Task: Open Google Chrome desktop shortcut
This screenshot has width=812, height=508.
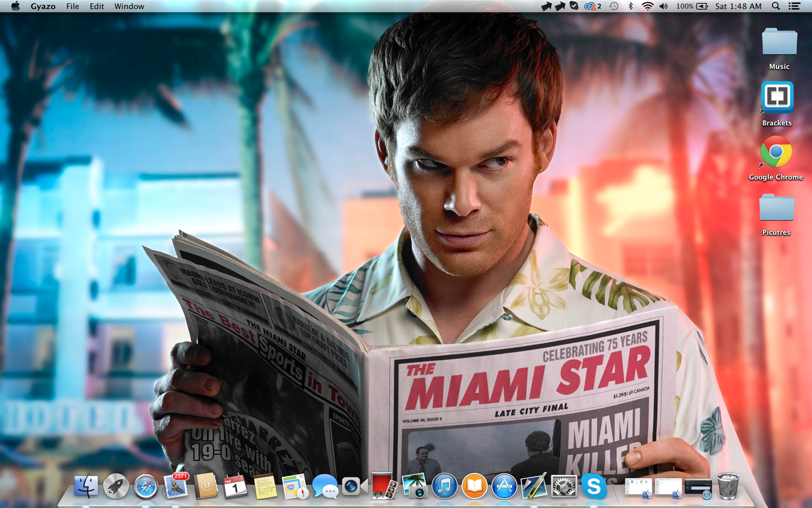Action: pyautogui.click(x=776, y=159)
